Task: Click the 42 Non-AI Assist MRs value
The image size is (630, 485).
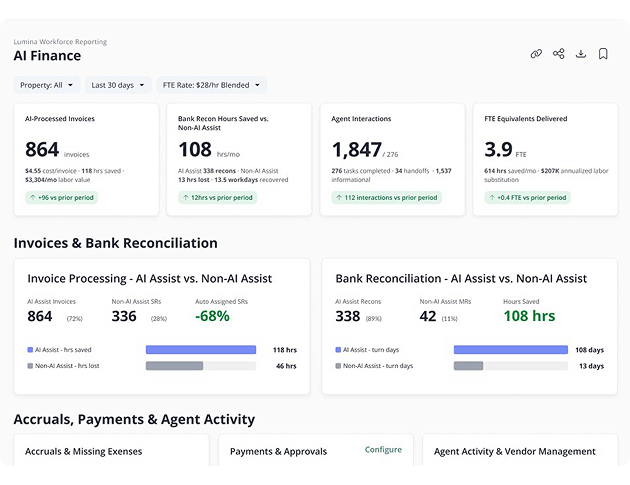Action: coord(428,316)
